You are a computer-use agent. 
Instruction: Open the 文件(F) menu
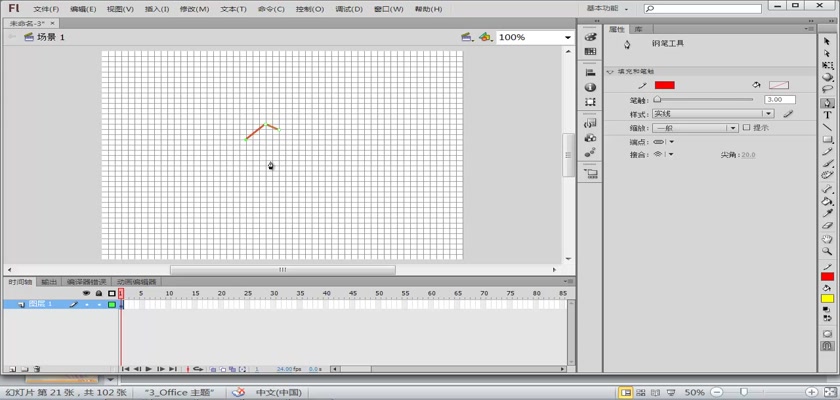(46, 9)
